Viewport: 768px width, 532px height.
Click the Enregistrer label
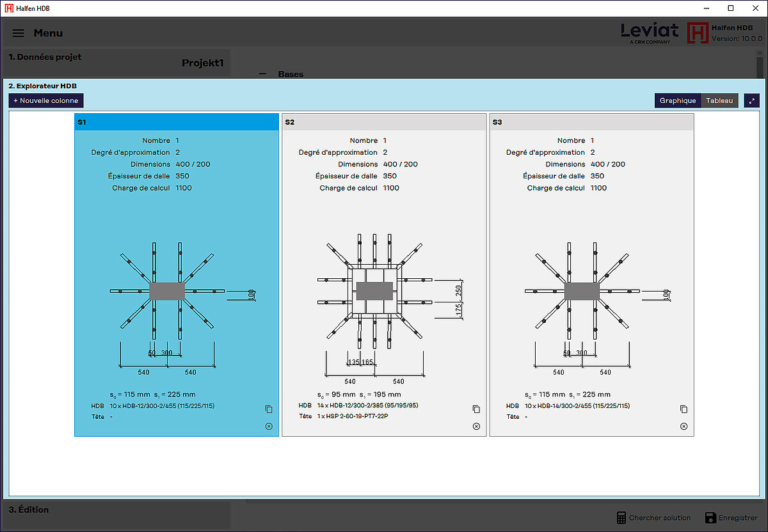click(x=739, y=518)
